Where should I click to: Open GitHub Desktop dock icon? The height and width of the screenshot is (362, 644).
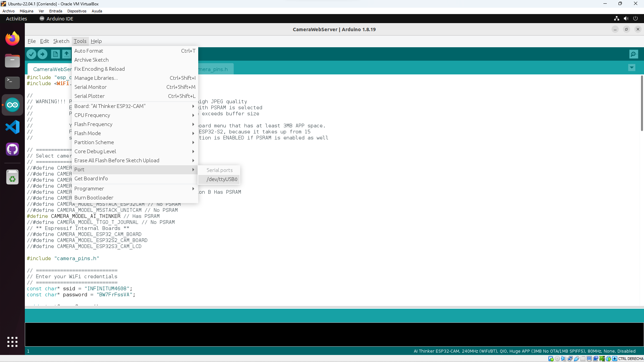(12, 149)
